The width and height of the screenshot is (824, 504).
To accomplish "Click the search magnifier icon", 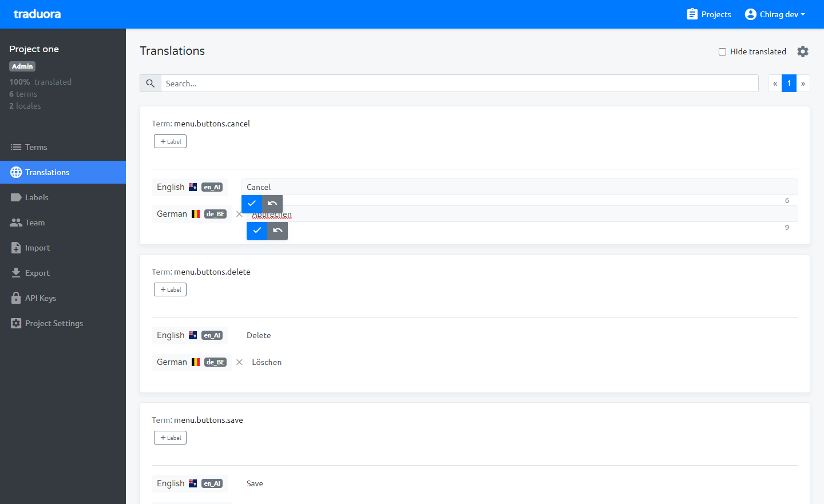I will [150, 83].
